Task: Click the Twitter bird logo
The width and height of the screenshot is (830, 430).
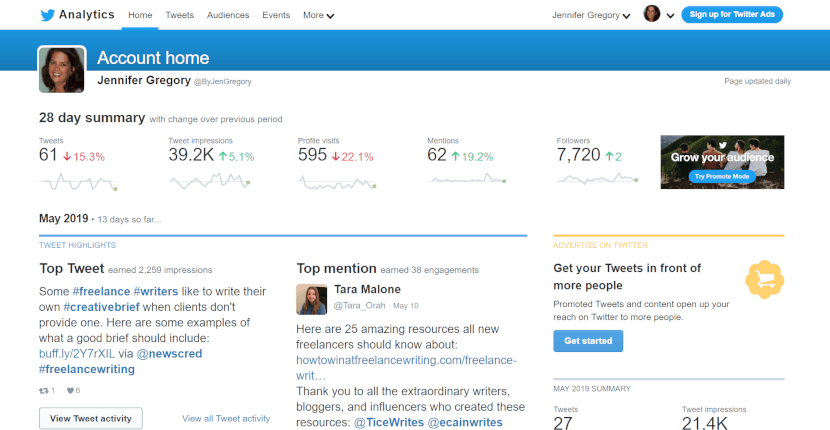Action: [x=48, y=15]
